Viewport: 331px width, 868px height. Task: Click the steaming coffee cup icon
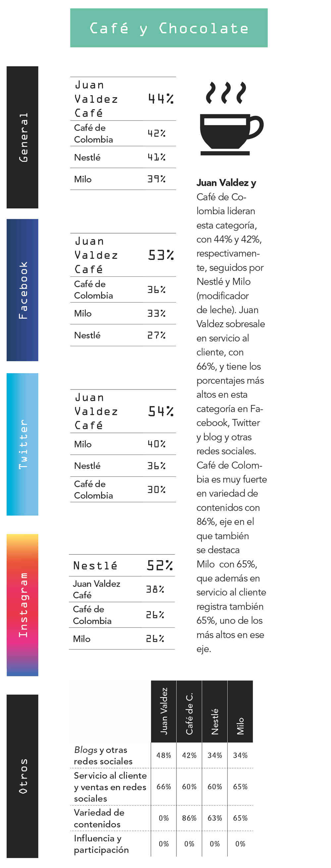[231, 119]
